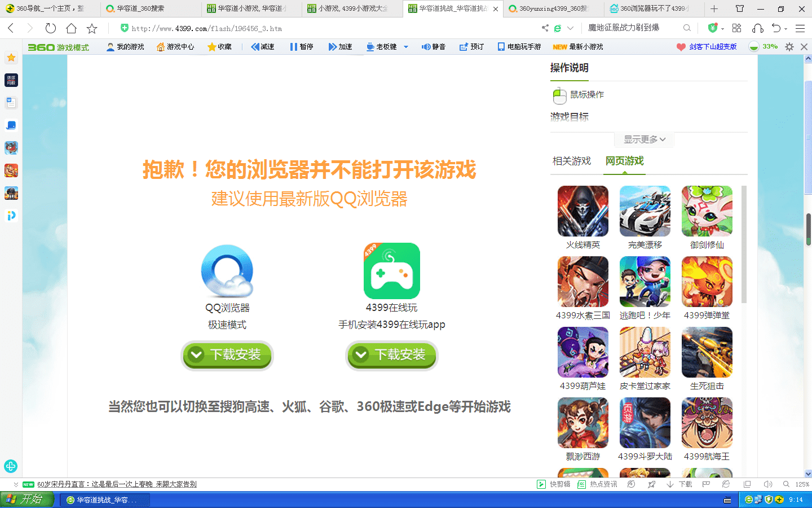This screenshot has height=508, width=812.
Task: Select the 网页游戏 tab
Action: (625, 161)
